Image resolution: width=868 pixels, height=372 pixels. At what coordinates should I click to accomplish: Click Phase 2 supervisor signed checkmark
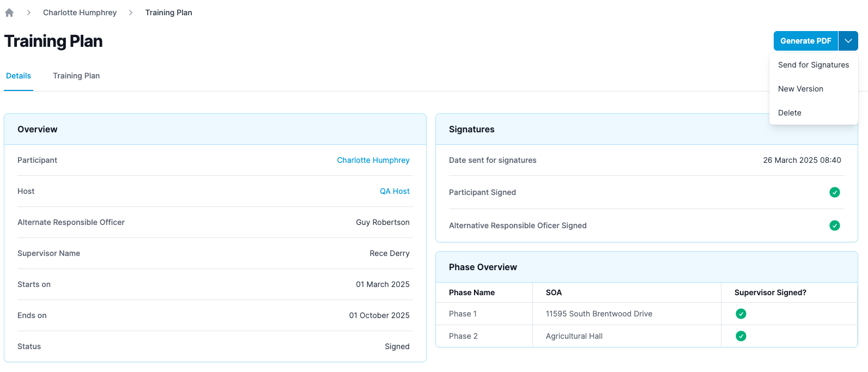[x=740, y=336]
